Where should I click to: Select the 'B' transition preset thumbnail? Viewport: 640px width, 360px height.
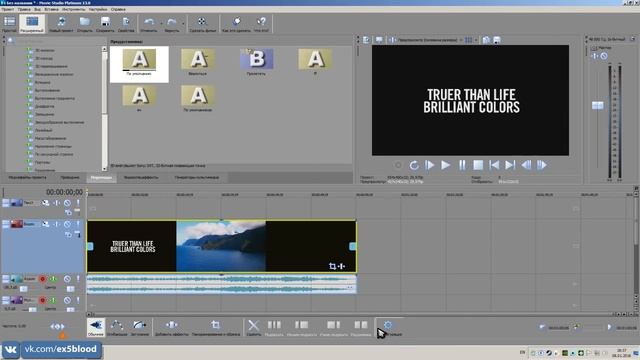coord(256,59)
